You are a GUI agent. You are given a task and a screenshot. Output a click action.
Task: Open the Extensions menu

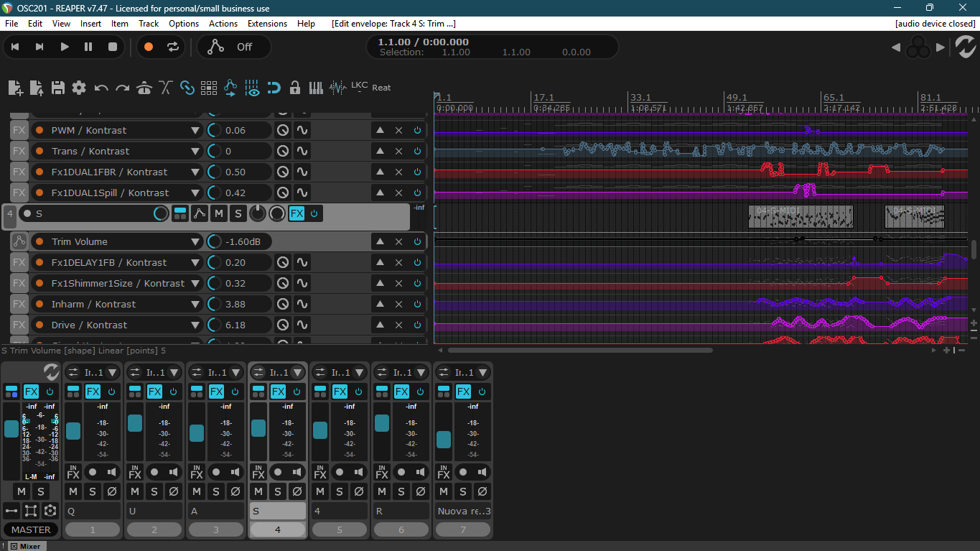click(x=267, y=24)
